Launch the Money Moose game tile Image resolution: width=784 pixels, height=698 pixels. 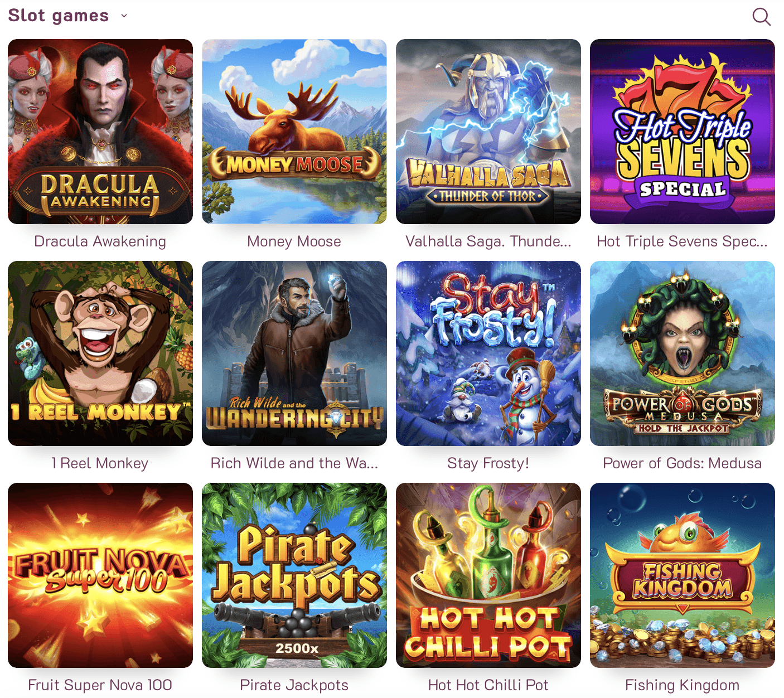(x=294, y=132)
